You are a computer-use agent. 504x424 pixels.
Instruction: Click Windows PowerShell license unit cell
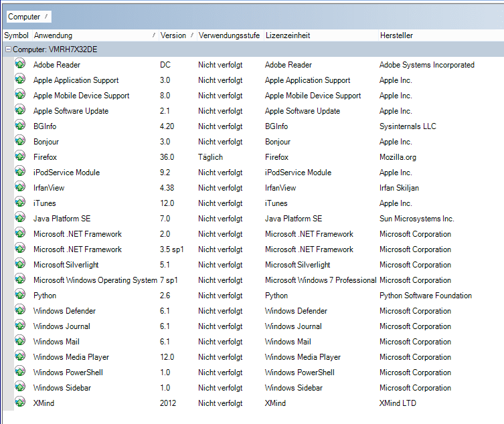tap(300, 373)
